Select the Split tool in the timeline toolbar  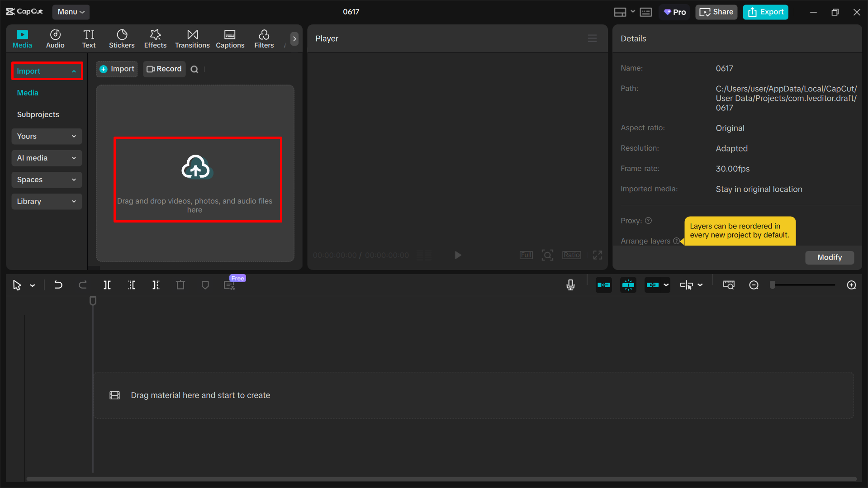pyautogui.click(x=107, y=285)
